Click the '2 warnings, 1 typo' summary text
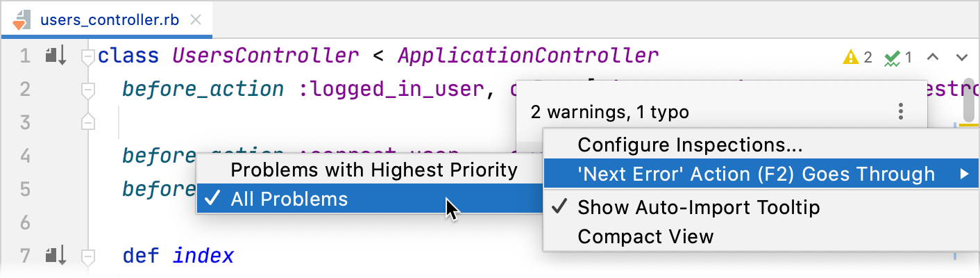The width and height of the screenshot is (980, 278). point(610,111)
